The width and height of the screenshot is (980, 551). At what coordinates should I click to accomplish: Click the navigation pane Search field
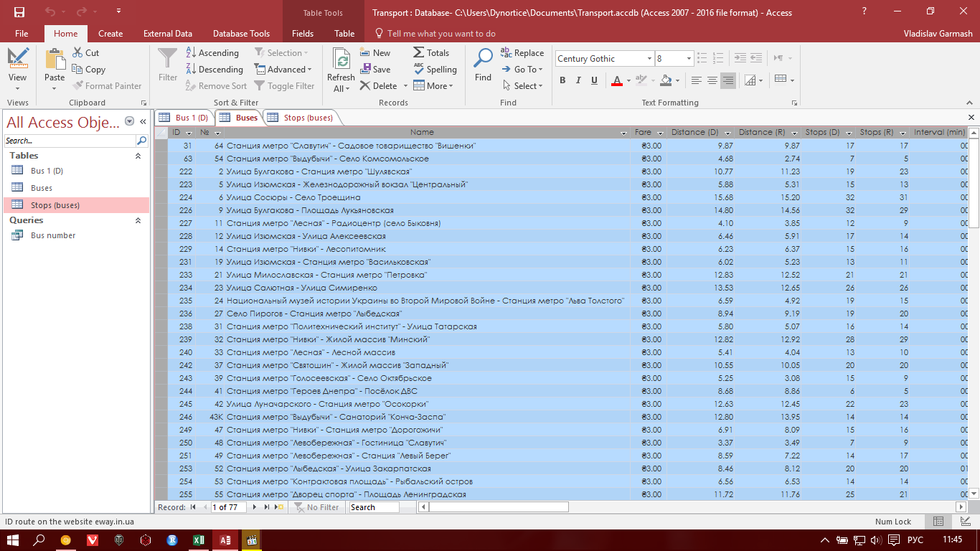pos(70,141)
